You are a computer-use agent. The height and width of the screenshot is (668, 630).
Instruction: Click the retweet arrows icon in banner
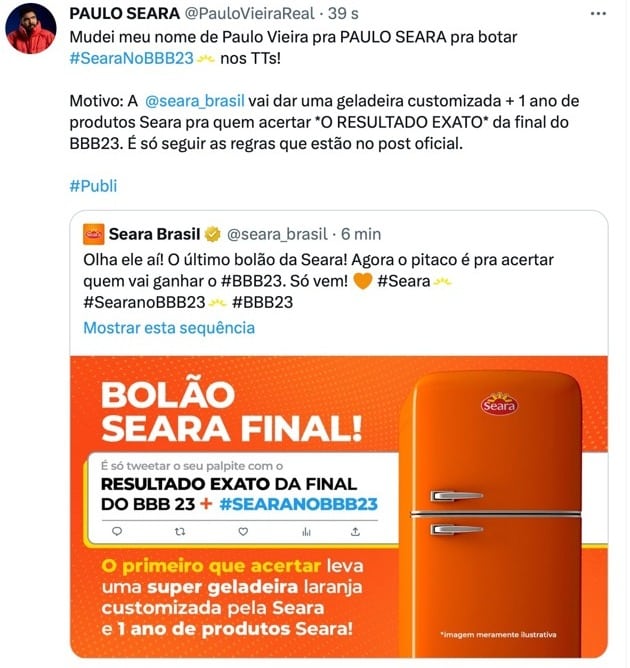coord(180,531)
